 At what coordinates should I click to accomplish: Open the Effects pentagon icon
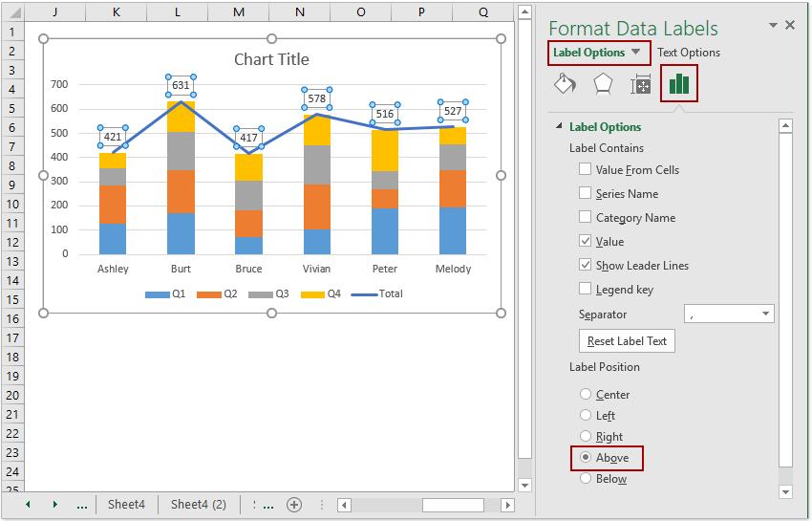point(602,84)
